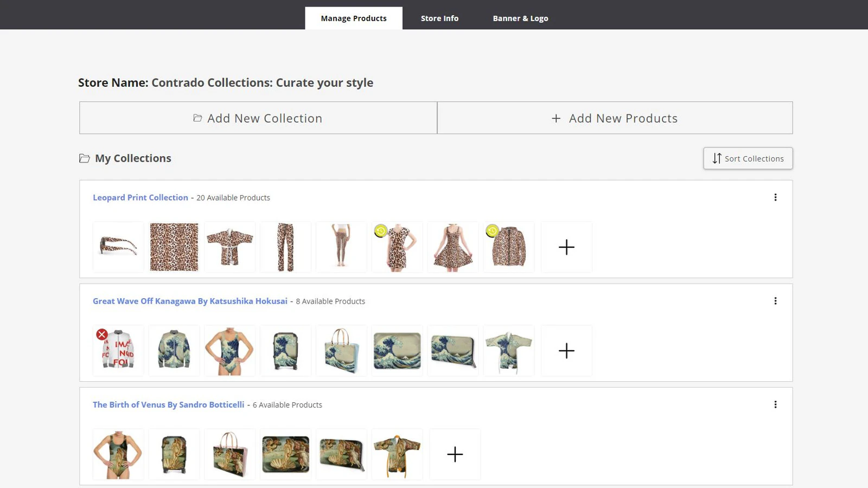This screenshot has width=868, height=488.
Task: Select the Birth of Venus wash bag thumbnail
Action: pos(286,454)
